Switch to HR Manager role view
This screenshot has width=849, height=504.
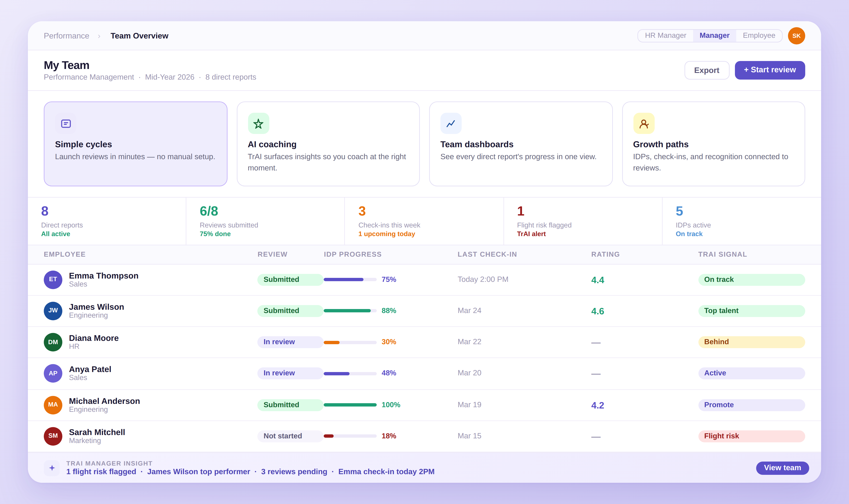665,36
